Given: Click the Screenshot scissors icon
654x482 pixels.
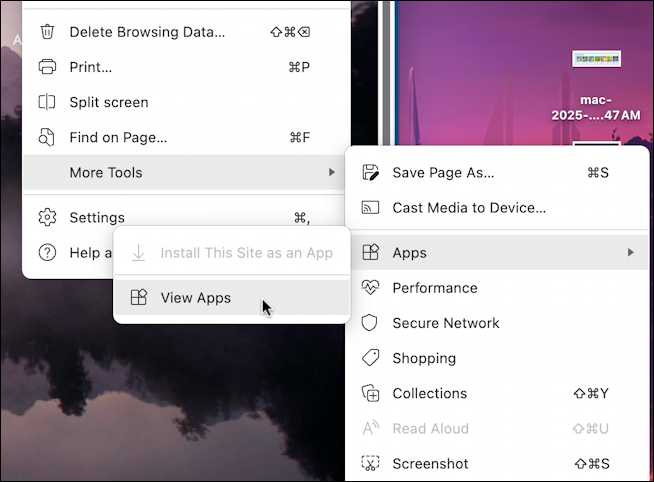Looking at the screenshot, I should (x=370, y=463).
